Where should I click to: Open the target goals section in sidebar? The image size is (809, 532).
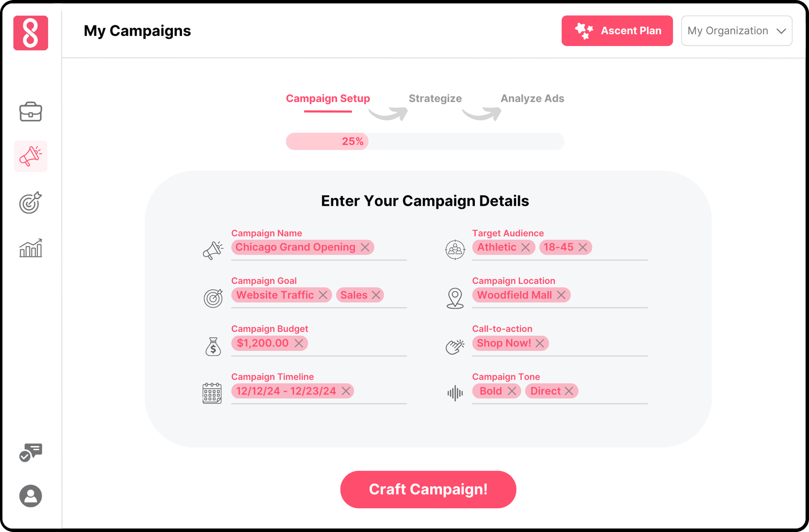click(30, 203)
